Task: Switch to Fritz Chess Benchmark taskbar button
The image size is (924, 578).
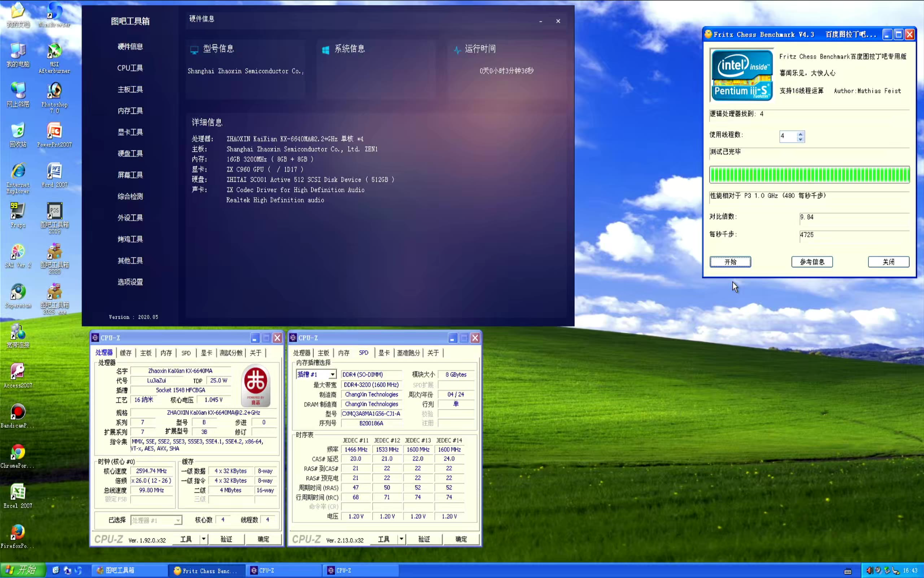Action: (x=207, y=571)
